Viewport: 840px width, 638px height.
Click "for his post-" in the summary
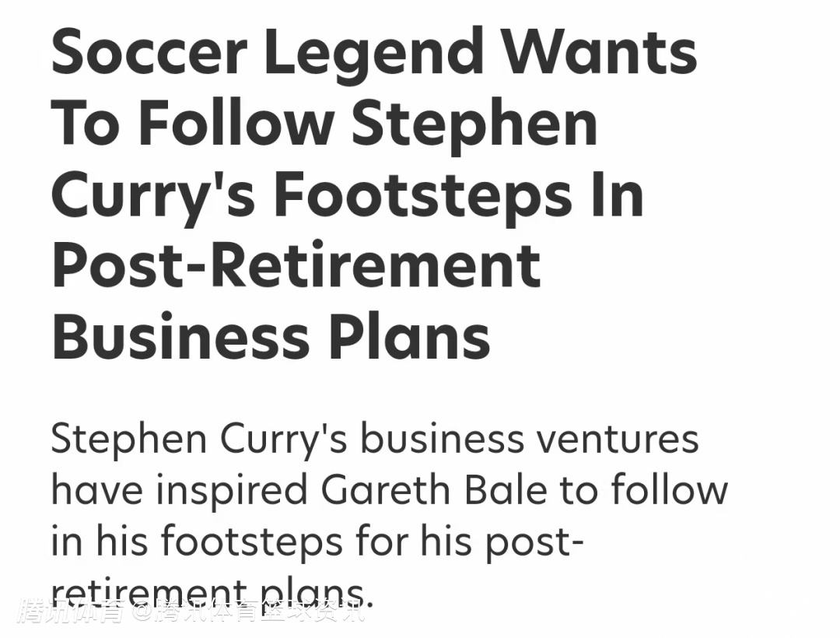pyautogui.click(x=476, y=542)
